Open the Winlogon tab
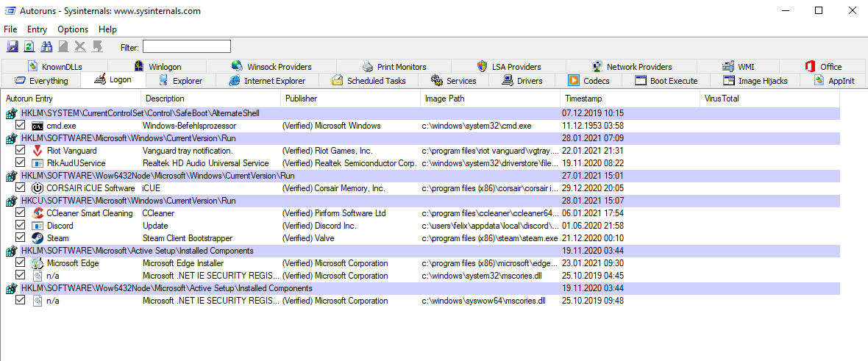This screenshot has height=361, width=868. coord(157,66)
